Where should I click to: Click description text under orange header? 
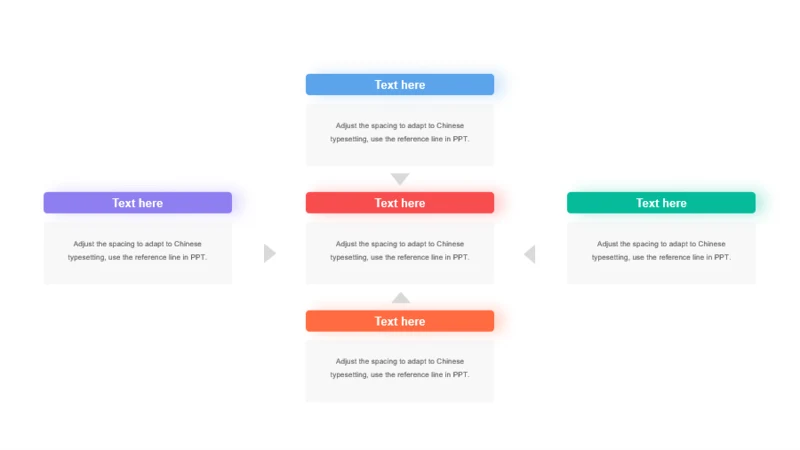click(x=400, y=368)
